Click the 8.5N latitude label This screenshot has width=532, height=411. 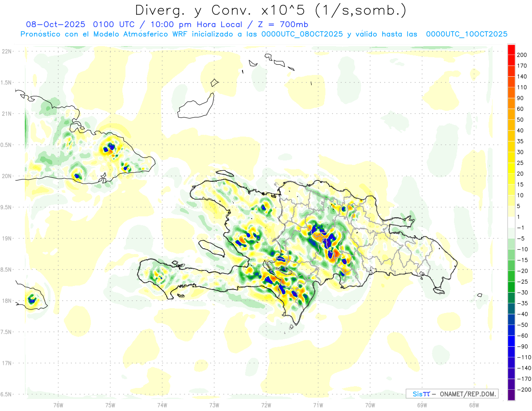[6, 270]
